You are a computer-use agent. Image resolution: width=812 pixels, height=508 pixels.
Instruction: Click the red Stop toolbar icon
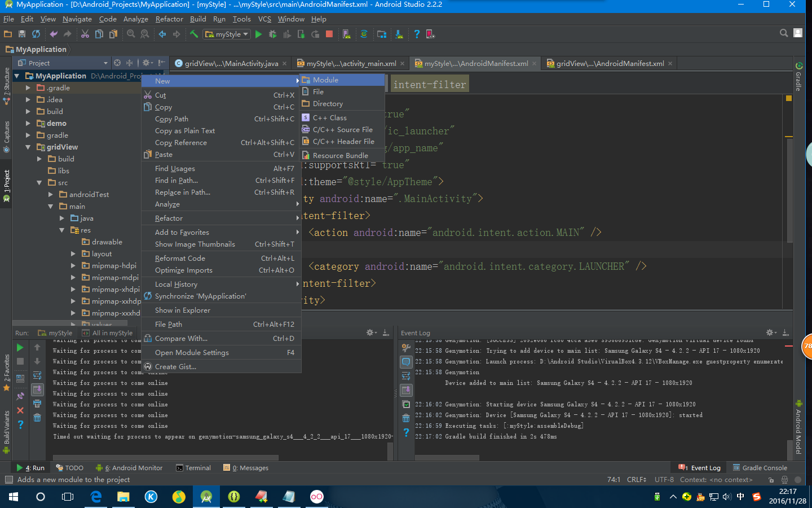(x=329, y=34)
